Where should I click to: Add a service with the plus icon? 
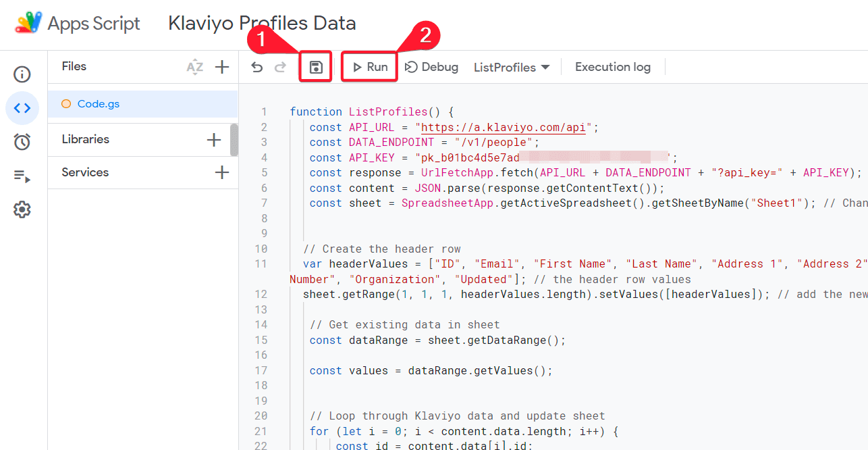(x=222, y=173)
